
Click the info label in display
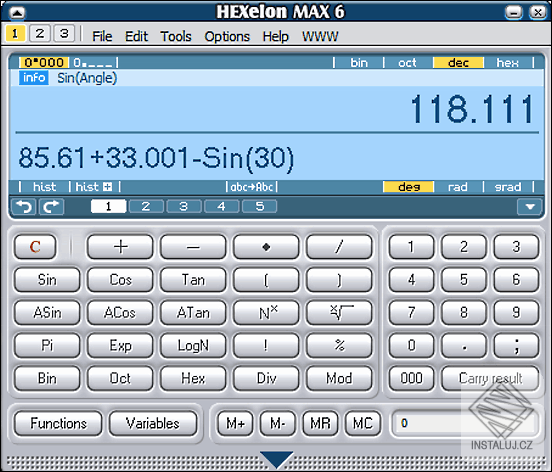coord(34,78)
